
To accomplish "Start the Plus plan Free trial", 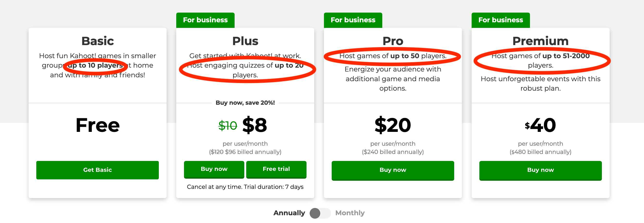I will [276, 169].
